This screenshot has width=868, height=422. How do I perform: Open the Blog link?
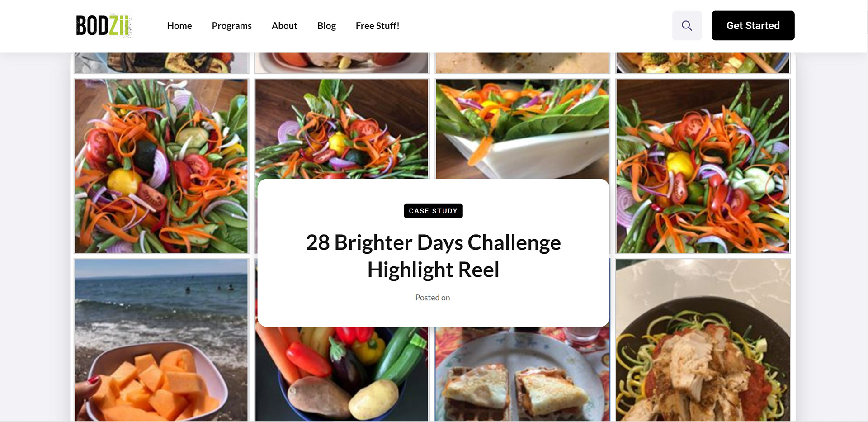(x=326, y=26)
